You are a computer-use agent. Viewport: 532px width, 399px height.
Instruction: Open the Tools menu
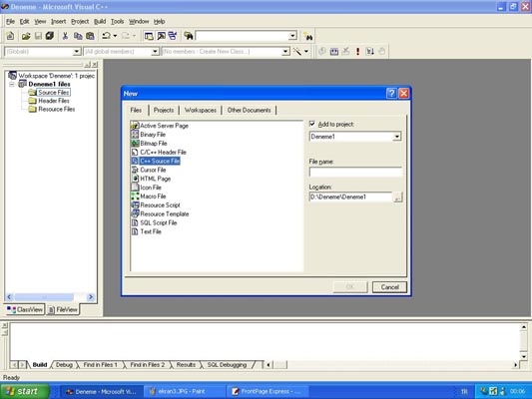118,21
